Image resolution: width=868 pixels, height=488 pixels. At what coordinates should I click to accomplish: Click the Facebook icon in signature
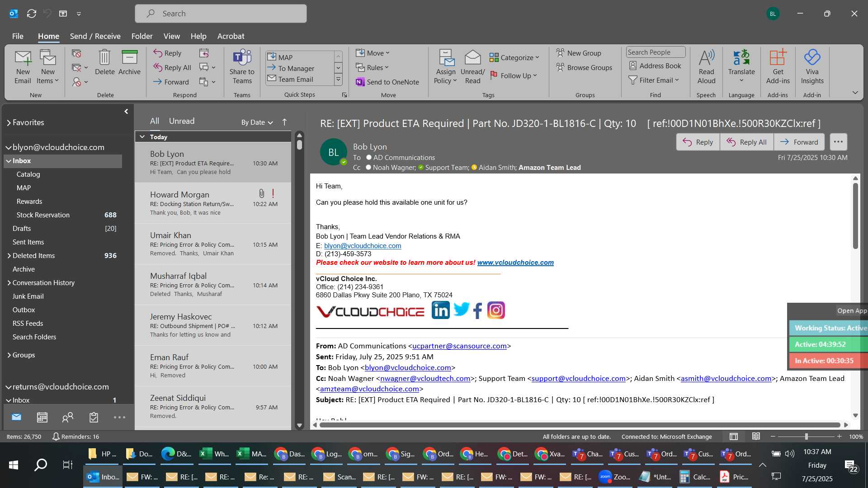coord(477,311)
